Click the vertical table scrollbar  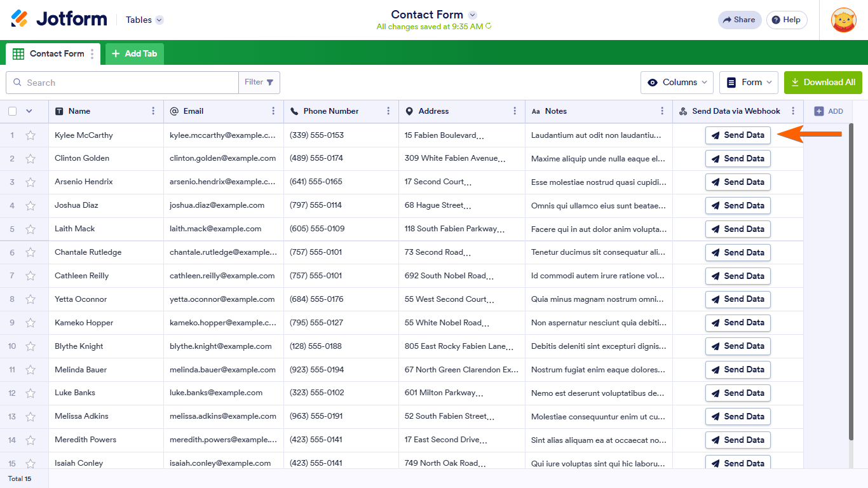(x=851, y=280)
